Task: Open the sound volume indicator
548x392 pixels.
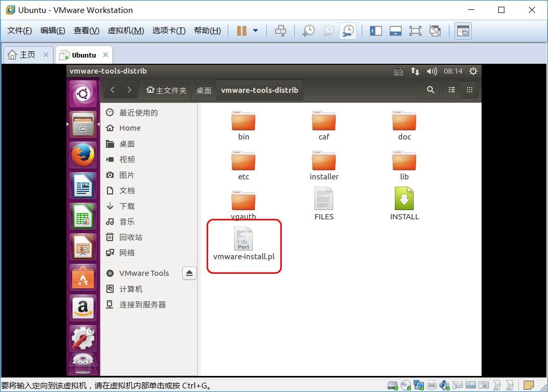Action: point(432,71)
